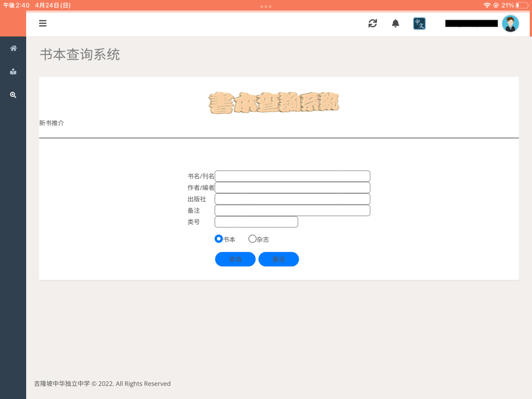Click the 重设 reset button
This screenshot has width=532, height=399.
pos(279,259)
